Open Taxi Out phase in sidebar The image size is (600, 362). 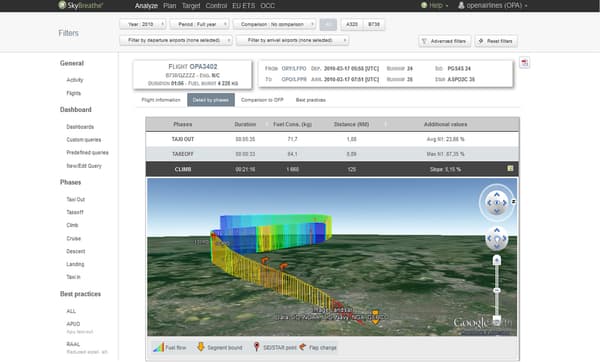click(x=75, y=199)
